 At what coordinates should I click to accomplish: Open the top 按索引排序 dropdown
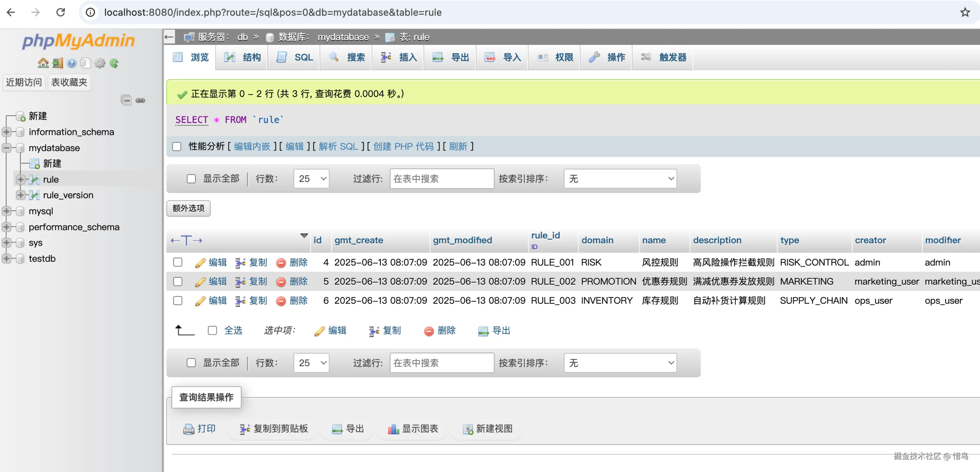620,179
